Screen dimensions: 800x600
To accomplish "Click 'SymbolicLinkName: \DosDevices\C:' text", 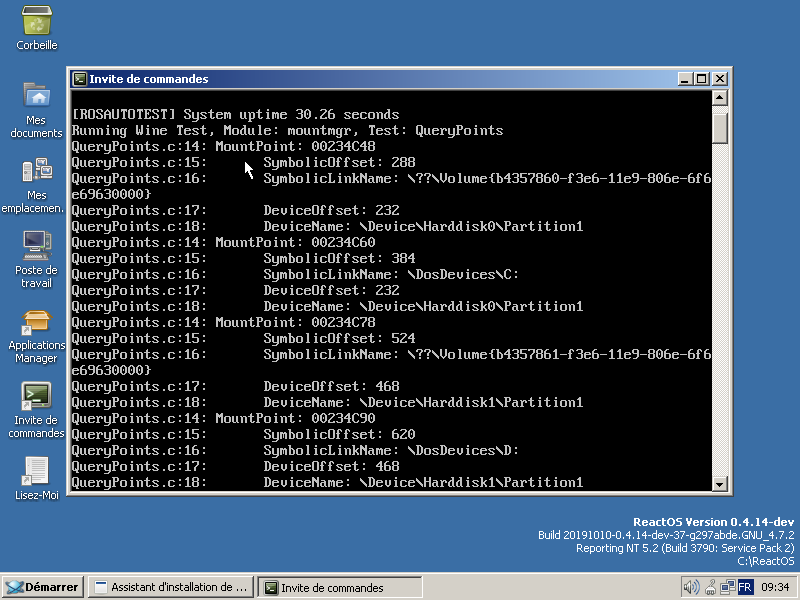I will [391, 274].
